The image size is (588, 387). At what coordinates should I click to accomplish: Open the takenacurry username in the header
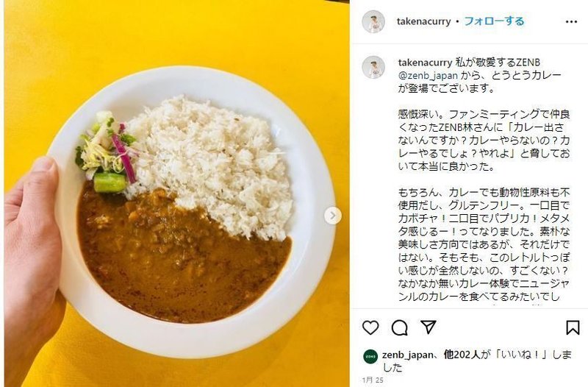423,21
